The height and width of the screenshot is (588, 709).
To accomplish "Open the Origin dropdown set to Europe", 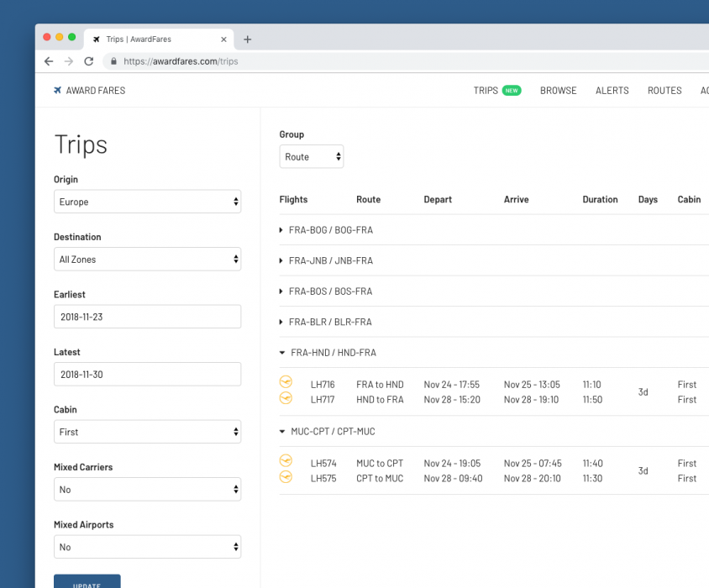I will [x=147, y=202].
